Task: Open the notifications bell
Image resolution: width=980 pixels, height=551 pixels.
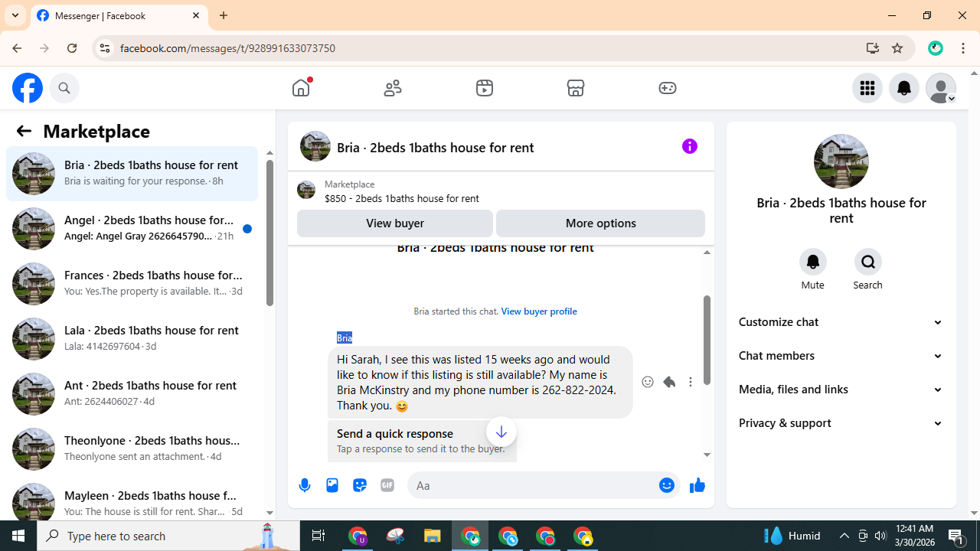Action: [x=904, y=88]
